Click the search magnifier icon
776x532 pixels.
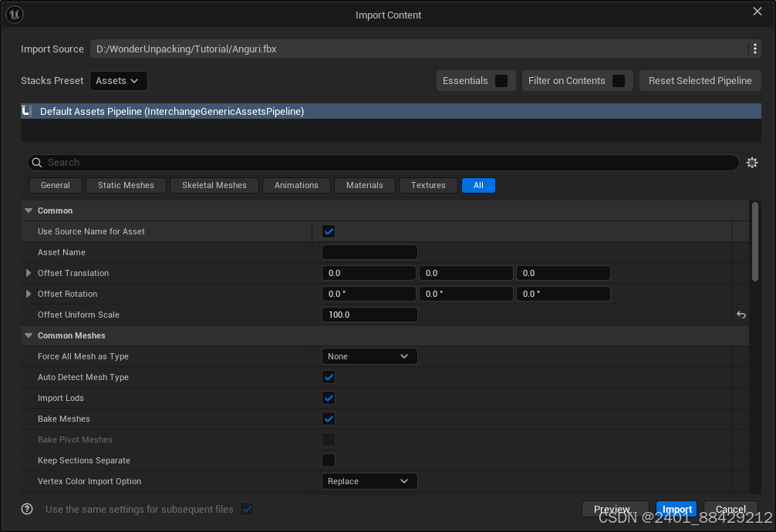click(x=37, y=163)
